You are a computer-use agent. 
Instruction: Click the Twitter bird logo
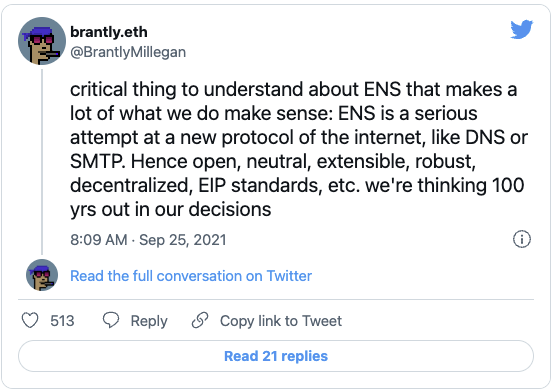pyautogui.click(x=522, y=29)
